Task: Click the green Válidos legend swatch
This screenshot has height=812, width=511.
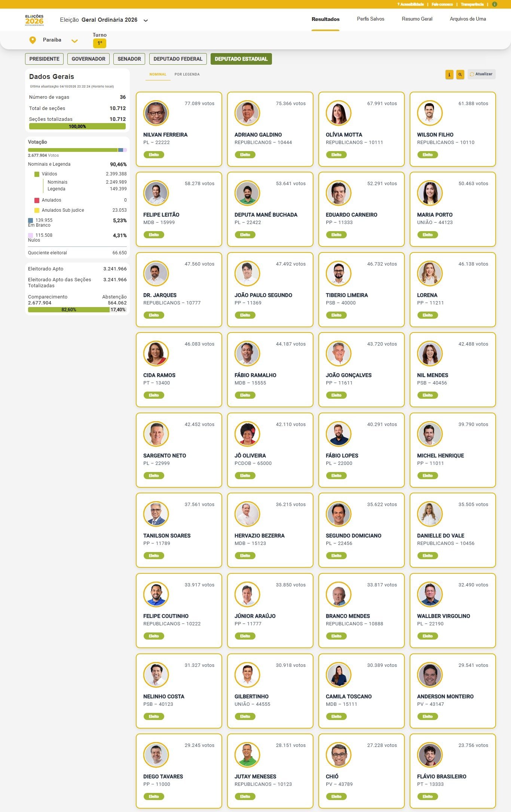Action: click(37, 174)
